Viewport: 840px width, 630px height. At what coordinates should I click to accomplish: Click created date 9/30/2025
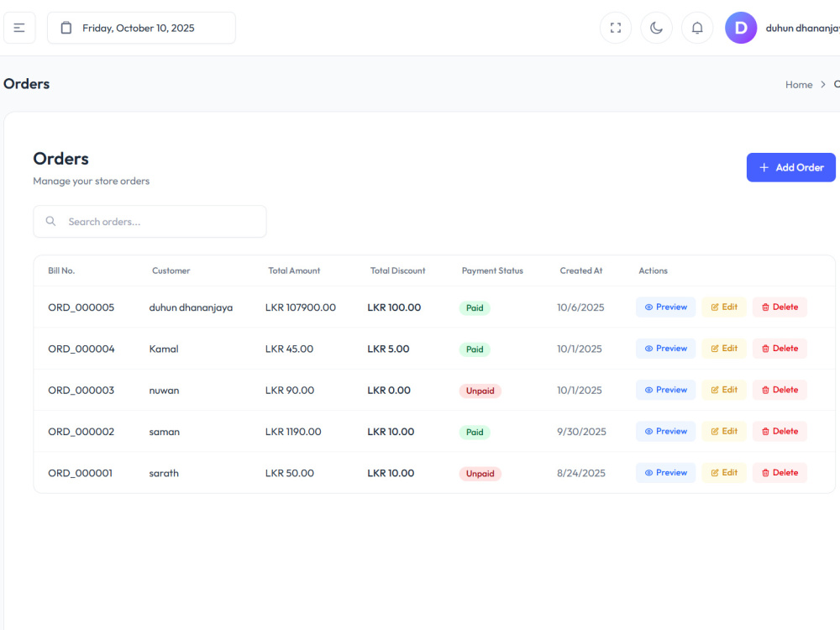[x=582, y=432]
